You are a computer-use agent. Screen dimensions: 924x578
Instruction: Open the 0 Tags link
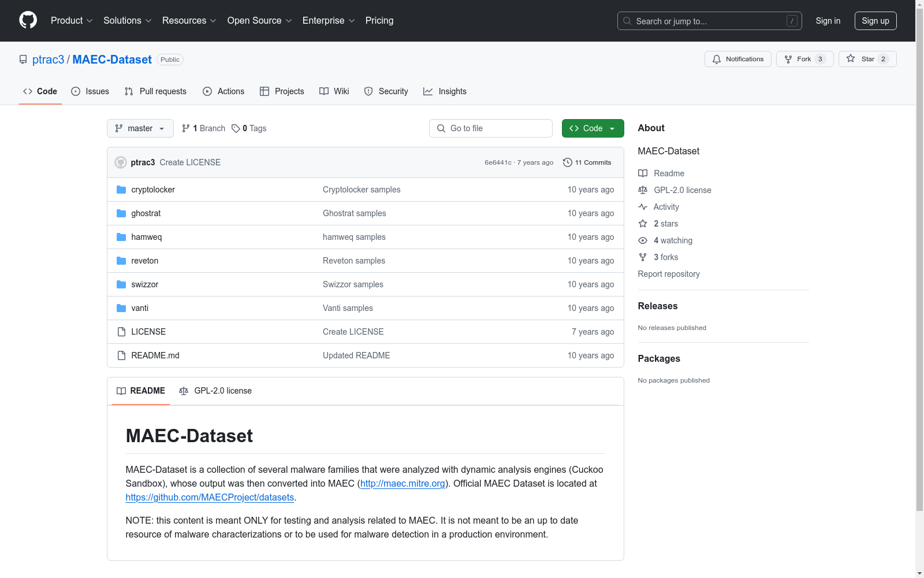pos(249,128)
